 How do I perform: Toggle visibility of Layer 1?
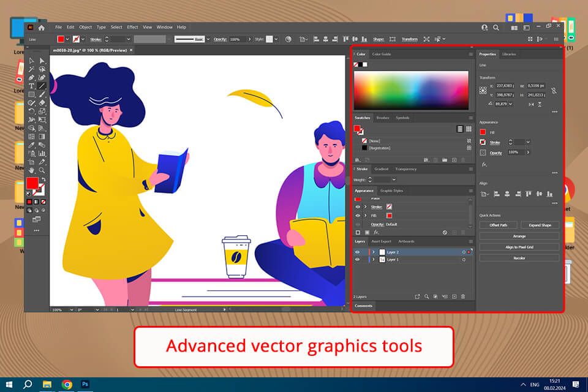358,260
